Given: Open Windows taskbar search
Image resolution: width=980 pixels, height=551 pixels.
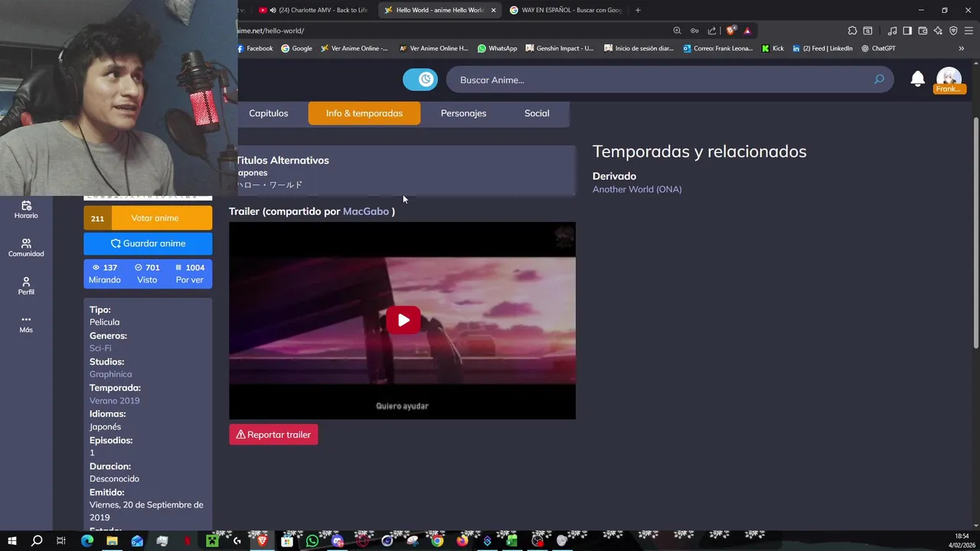Looking at the screenshot, I should (x=37, y=541).
